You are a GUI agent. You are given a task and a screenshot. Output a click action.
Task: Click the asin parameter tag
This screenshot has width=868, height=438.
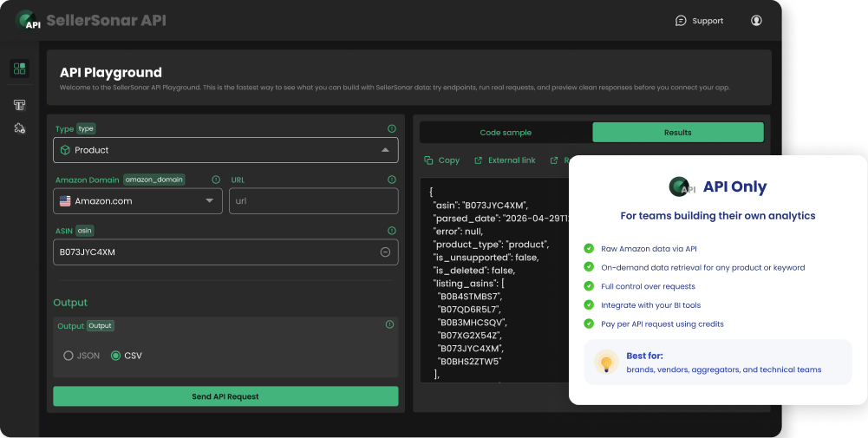tap(85, 231)
